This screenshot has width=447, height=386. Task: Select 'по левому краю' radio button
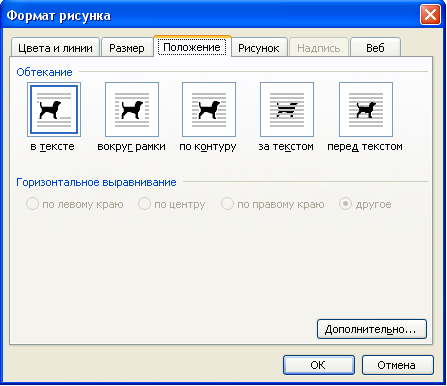tap(32, 204)
